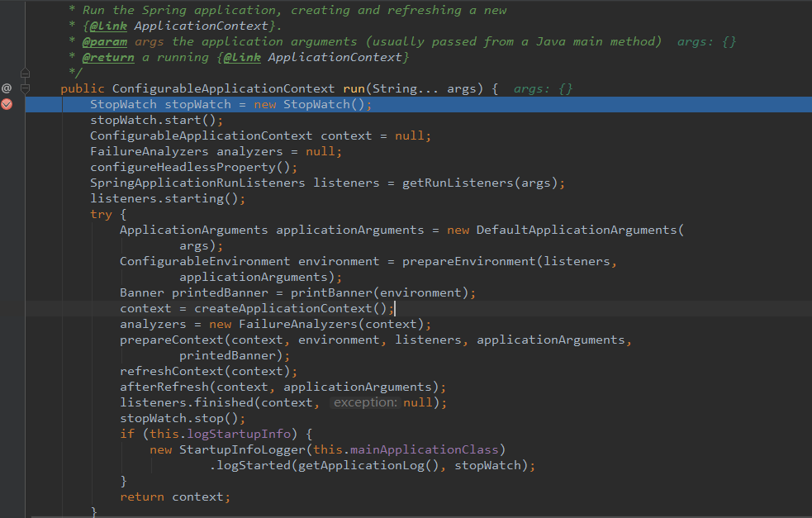Click 'FailureAnalyzers analyzers' declaration
Screen dimensions: 812x518
pyautogui.click(x=187, y=151)
